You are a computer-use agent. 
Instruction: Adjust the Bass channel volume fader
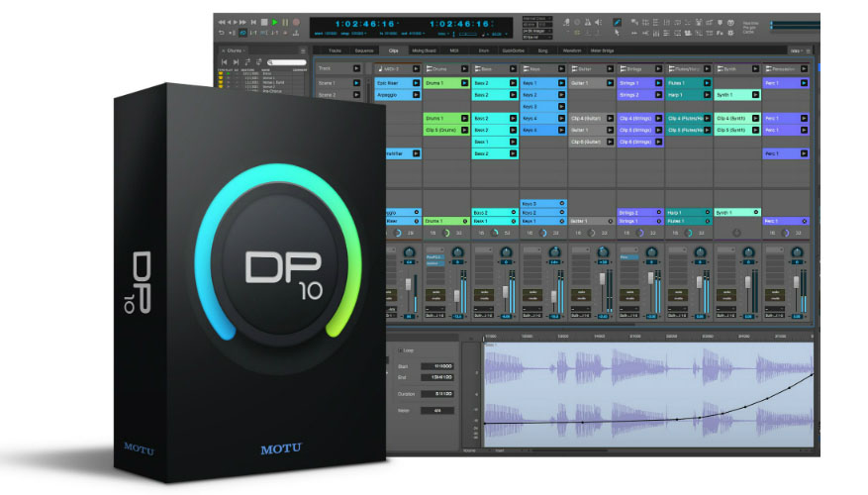[506, 292]
